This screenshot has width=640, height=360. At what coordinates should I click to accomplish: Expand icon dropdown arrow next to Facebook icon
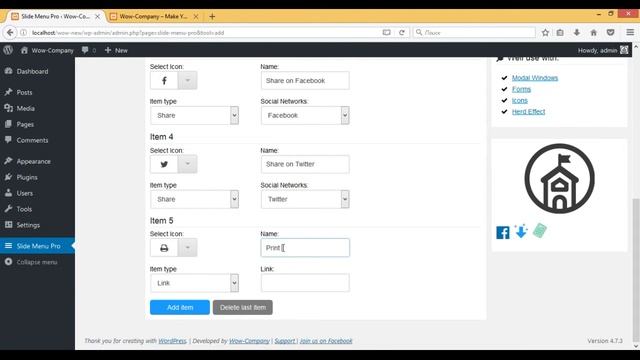[x=188, y=80]
